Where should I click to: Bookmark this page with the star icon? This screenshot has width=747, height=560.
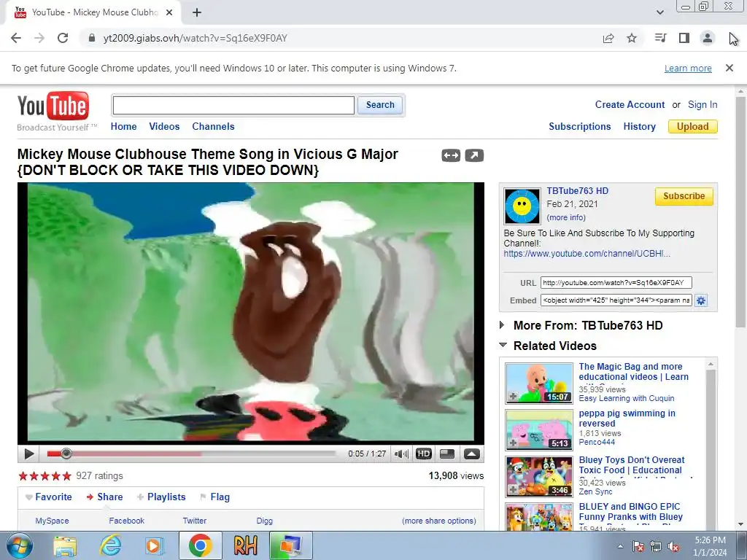pyautogui.click(x=632, y=38)
